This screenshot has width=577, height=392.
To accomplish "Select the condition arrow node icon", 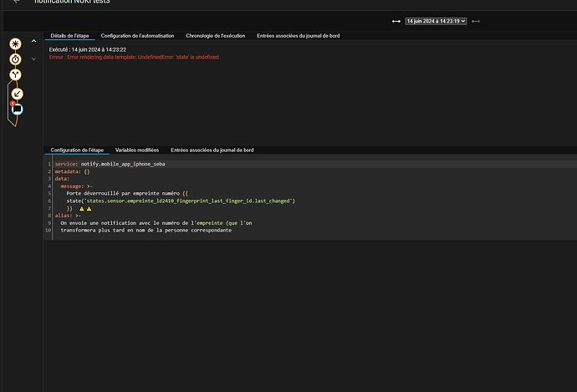I will pyautogui.click(x=17, y=94).
